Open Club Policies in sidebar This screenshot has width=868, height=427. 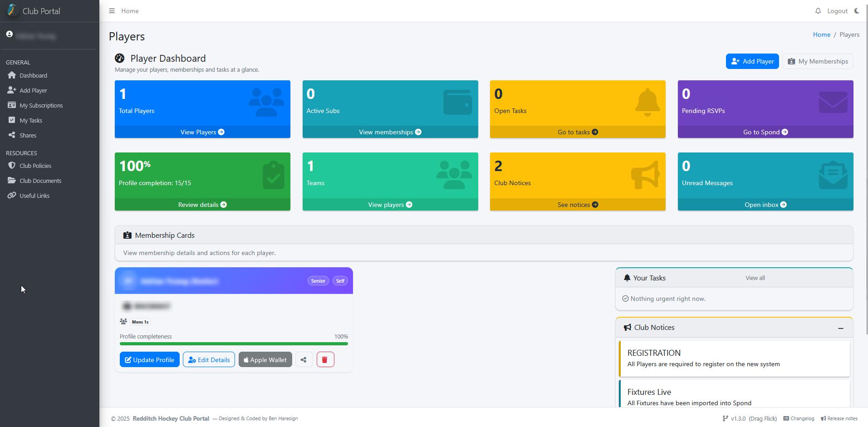tap(35, 166)
